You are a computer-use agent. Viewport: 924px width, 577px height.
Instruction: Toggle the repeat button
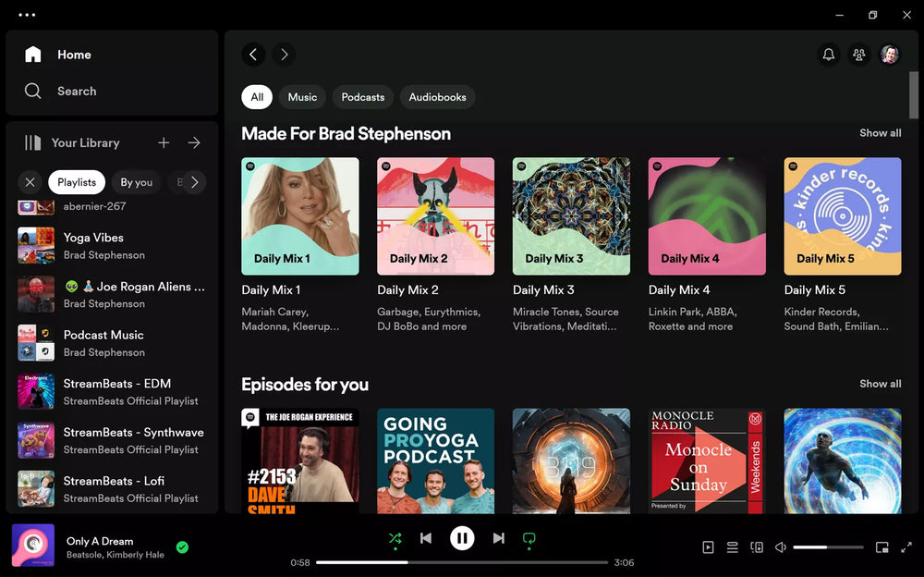(529, 538)
